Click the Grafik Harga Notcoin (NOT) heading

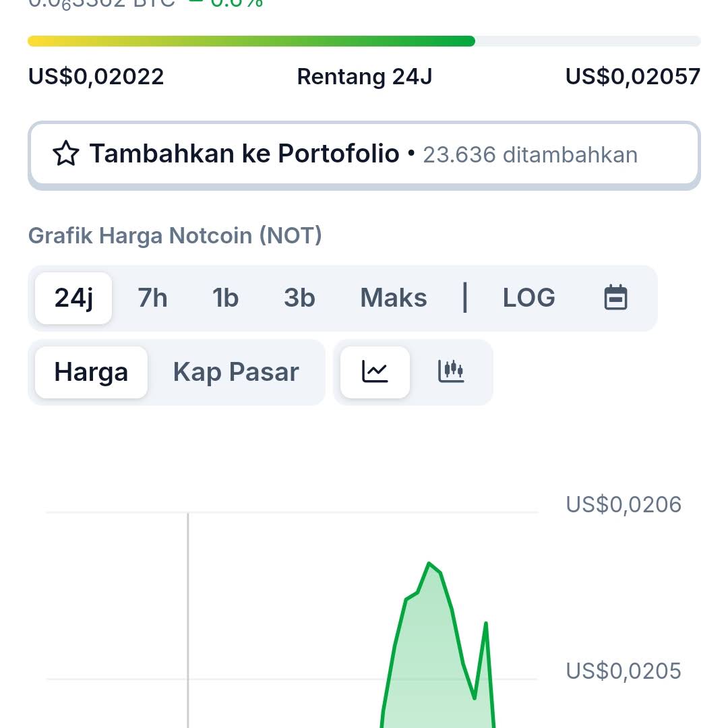pyautogui.click(x=175, y=236)
